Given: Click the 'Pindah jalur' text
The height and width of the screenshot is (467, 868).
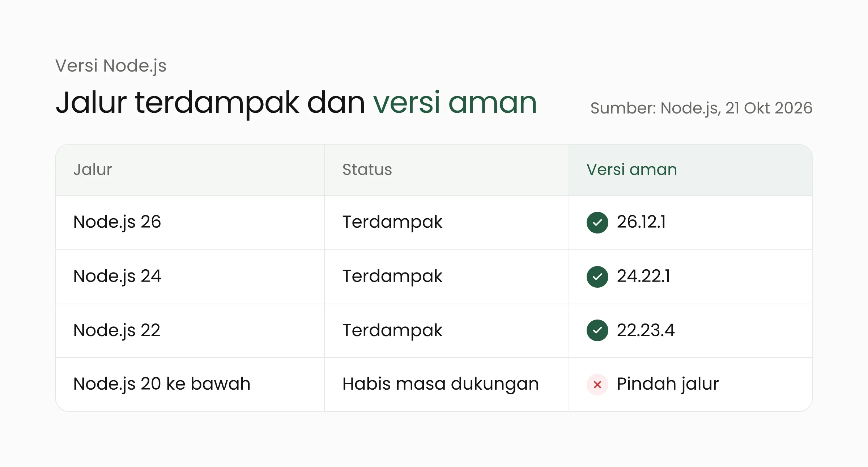Looking at the screenshot, I should click(668, 384).
